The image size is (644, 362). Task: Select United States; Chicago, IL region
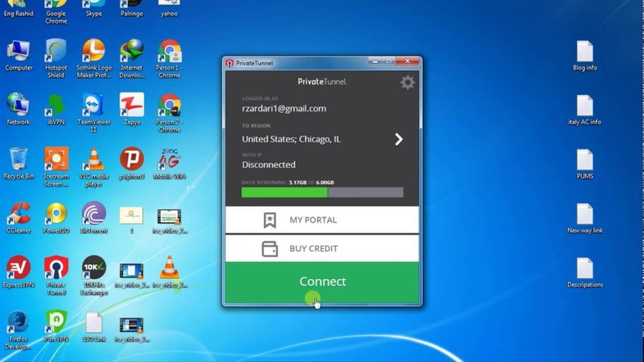click(291, 140)
